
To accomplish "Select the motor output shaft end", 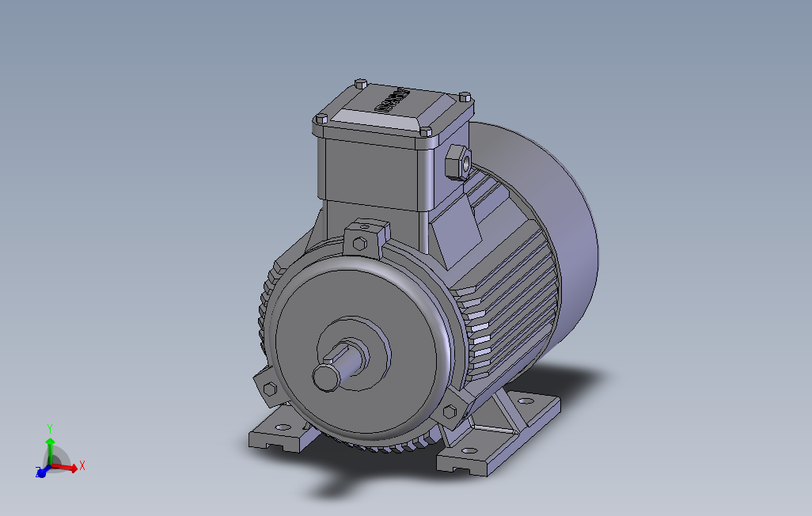I will 326,377.
